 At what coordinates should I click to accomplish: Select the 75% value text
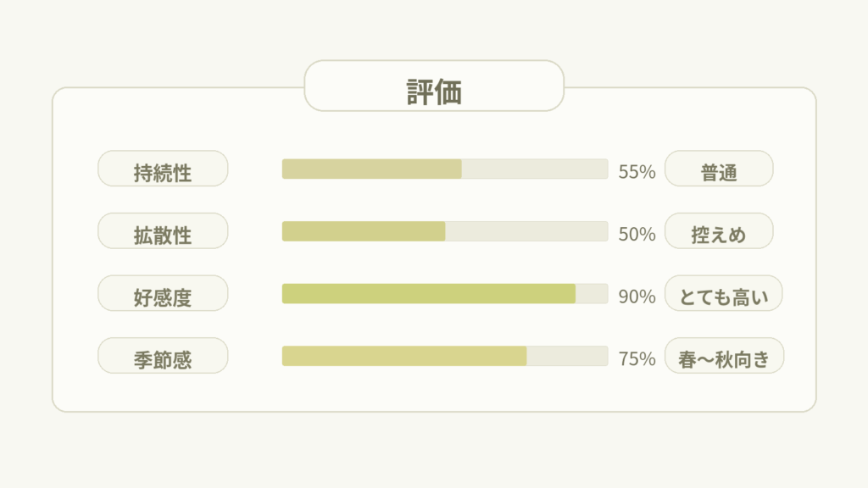(637, 358)
